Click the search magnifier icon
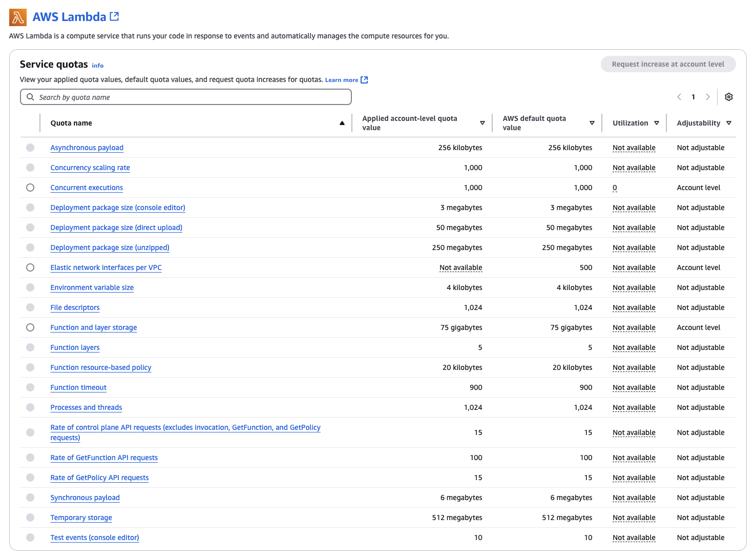This screenshot has width=756, height=559. click(x=31, y=97)
